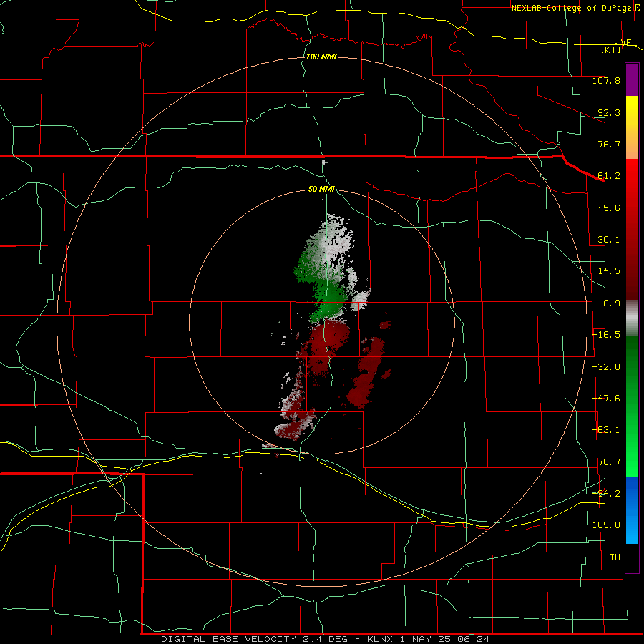Image resolution: width=644 pixels, height=644 pixels.
Task: Select the 92.3 scale value
Action: point(609,112)
